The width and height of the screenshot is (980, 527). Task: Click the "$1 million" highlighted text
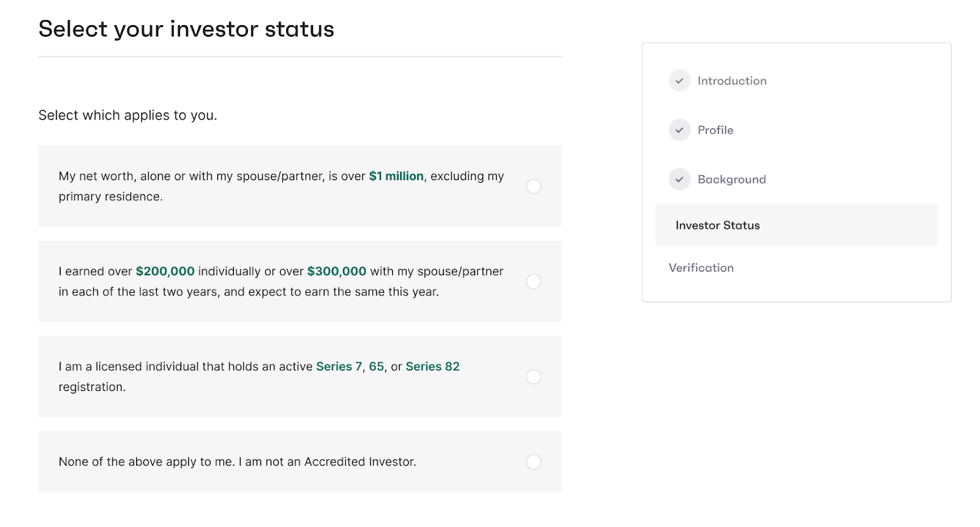point(396,176)
